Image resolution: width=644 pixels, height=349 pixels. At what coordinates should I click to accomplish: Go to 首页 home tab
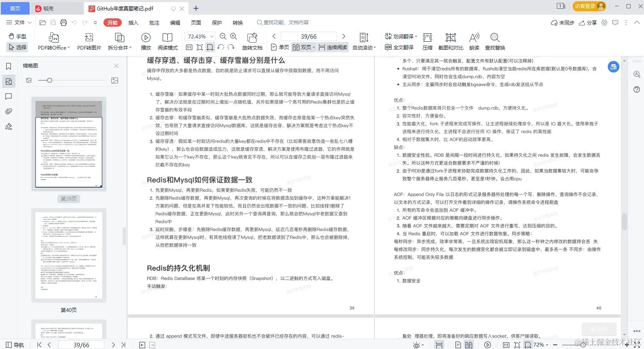click(15, 8)
